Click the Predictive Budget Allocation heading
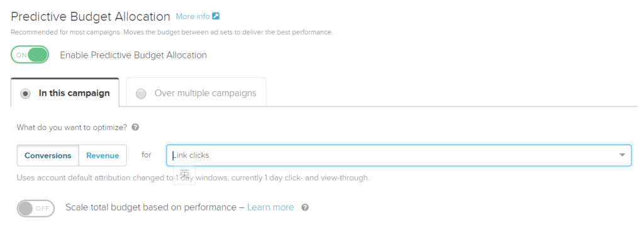Viewport: 644px width, 242px height. tap(91, 16)
